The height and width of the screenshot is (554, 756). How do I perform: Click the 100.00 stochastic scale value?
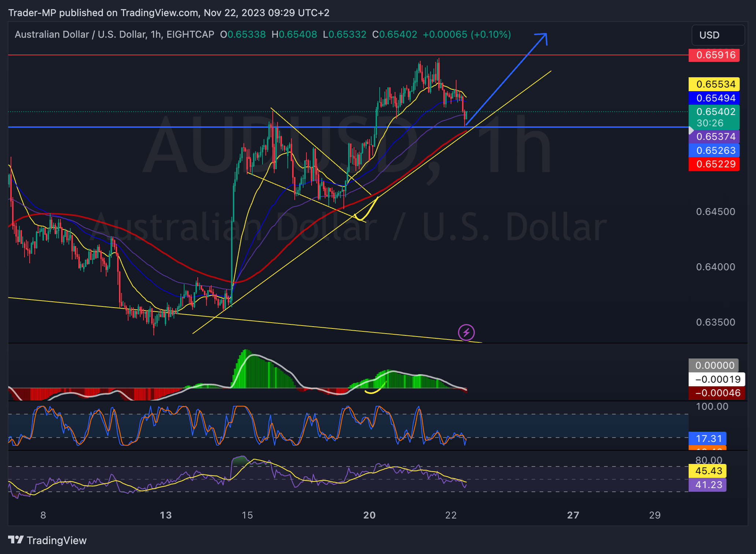tap(712, 406)
